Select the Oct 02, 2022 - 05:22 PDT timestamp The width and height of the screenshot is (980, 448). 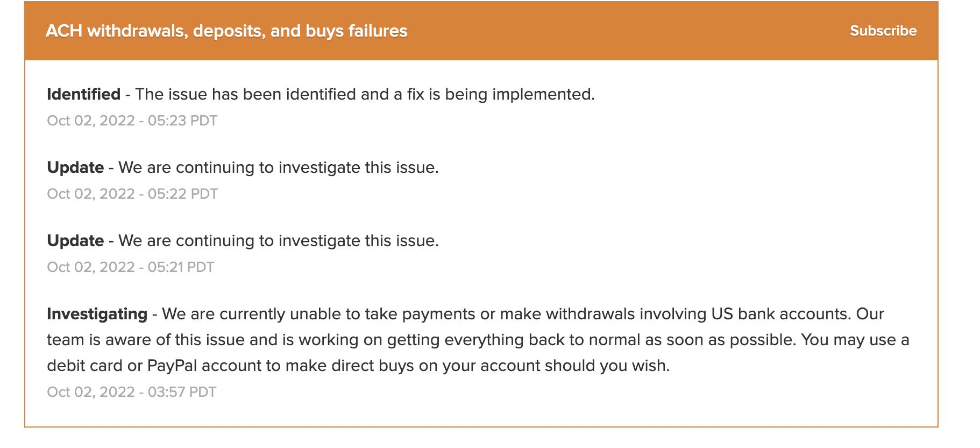click(x=132, y=194)
